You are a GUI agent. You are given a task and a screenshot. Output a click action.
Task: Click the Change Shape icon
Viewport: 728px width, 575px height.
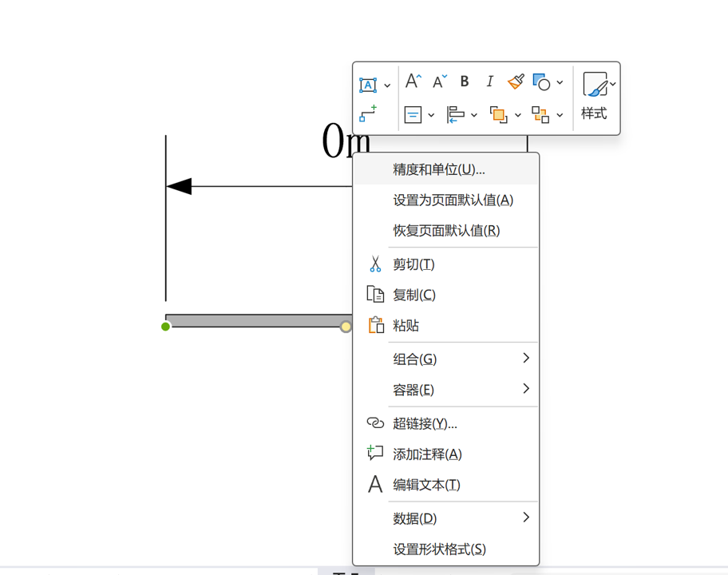(x=541, y=81)
